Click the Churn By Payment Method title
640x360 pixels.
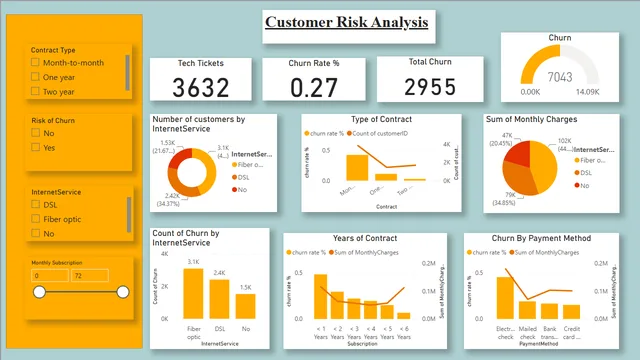coord(541,238)
